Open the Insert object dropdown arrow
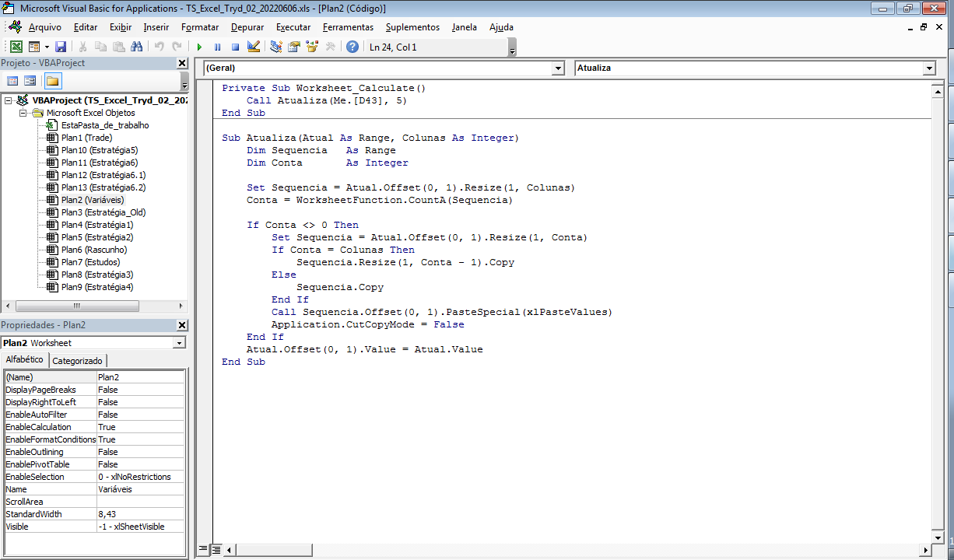 (x=47, y=47)
